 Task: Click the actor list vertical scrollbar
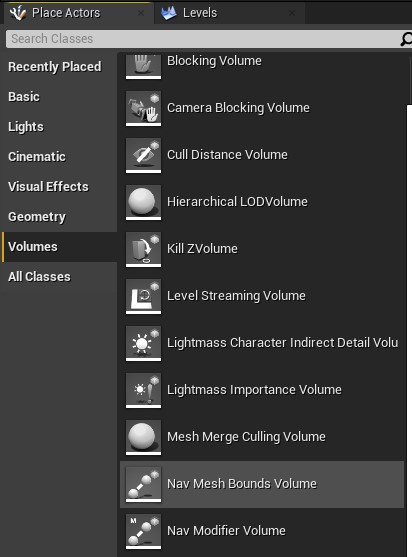tap(409, 330)
